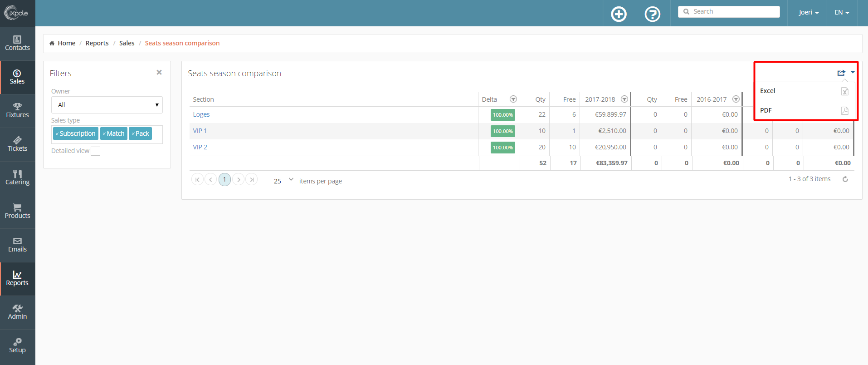Open the Loges section link

coord(201,114)
